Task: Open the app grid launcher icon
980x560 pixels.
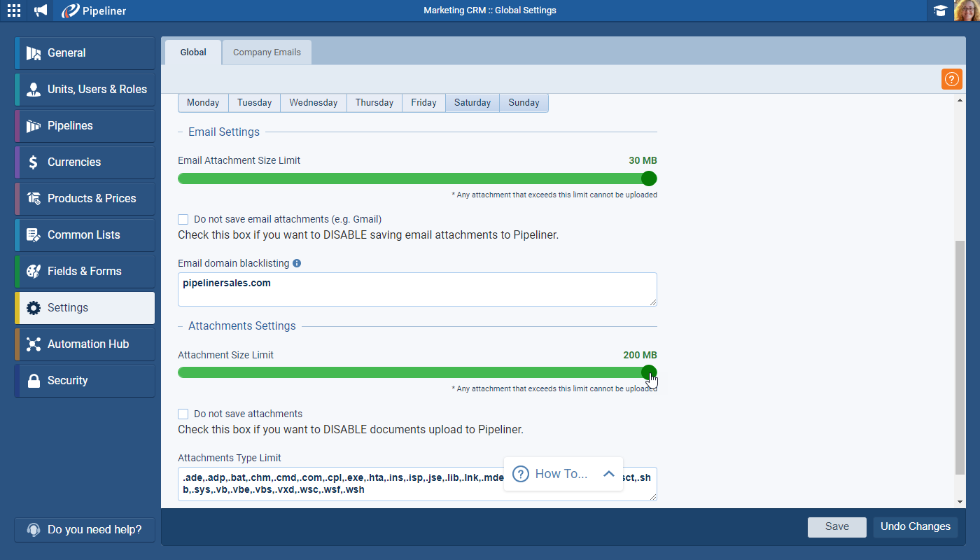Action: pos(14,10)
